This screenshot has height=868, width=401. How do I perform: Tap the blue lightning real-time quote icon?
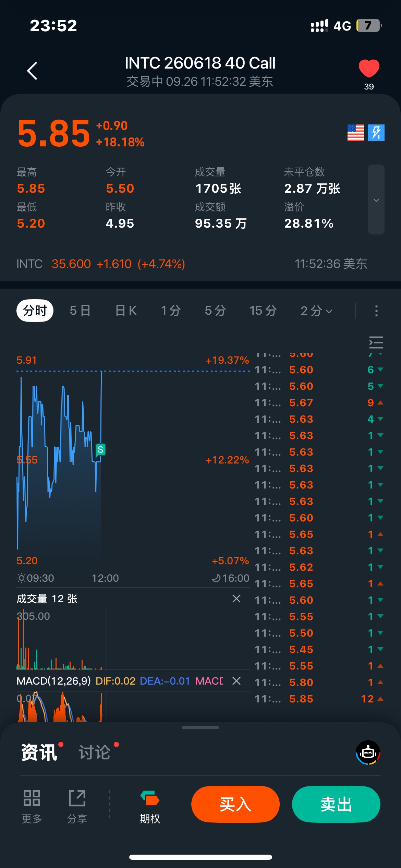click(x=376, y=133)
